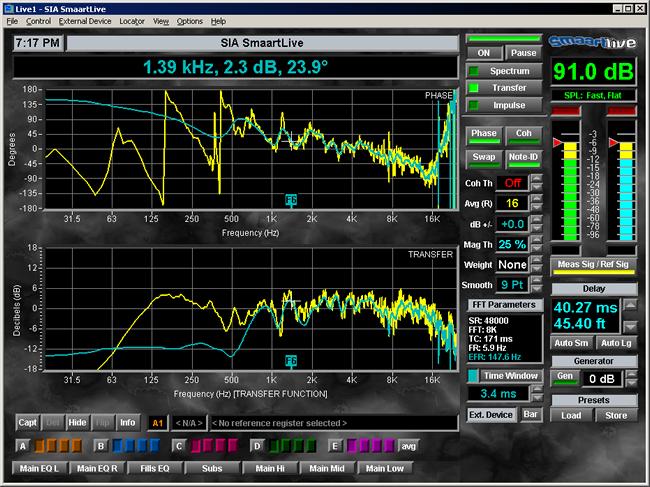Viewport: 650px width, 487px height.
Task: Switch to Spectrum mode
Action: tap(504, 71)
